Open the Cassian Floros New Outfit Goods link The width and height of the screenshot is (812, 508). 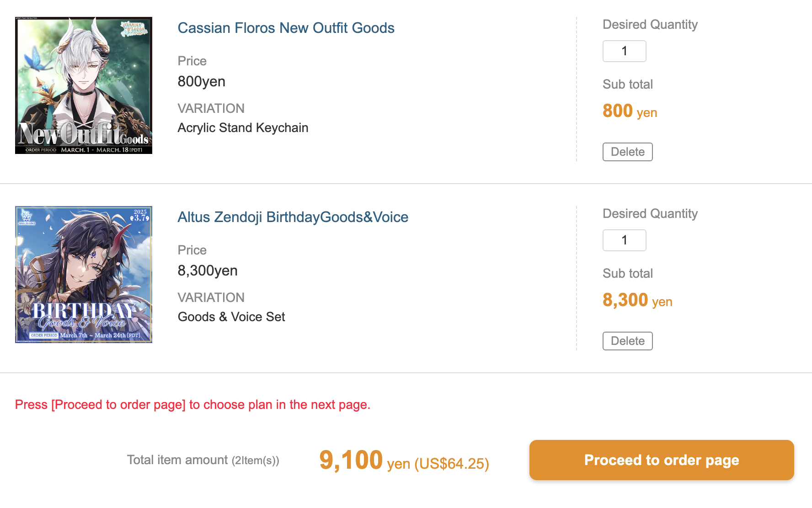point(286,28)
